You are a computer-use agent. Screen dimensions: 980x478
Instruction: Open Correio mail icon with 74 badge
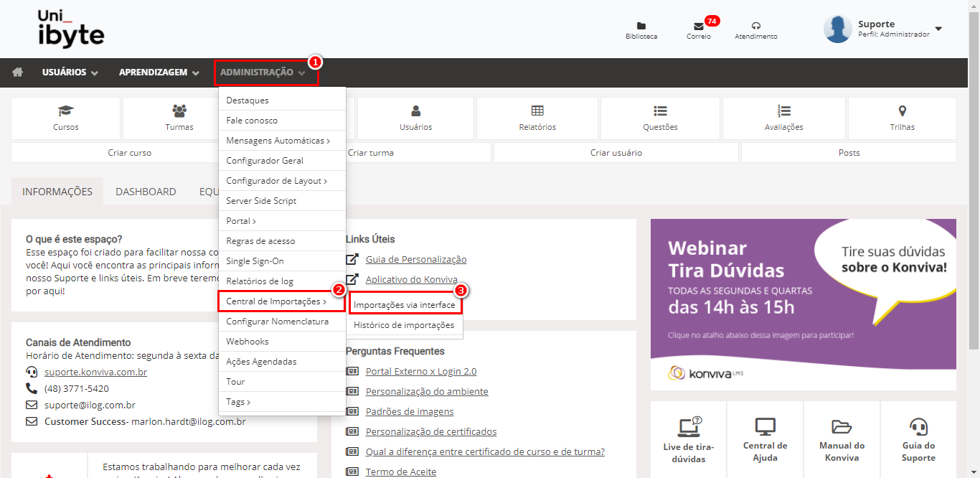[699, 26]
